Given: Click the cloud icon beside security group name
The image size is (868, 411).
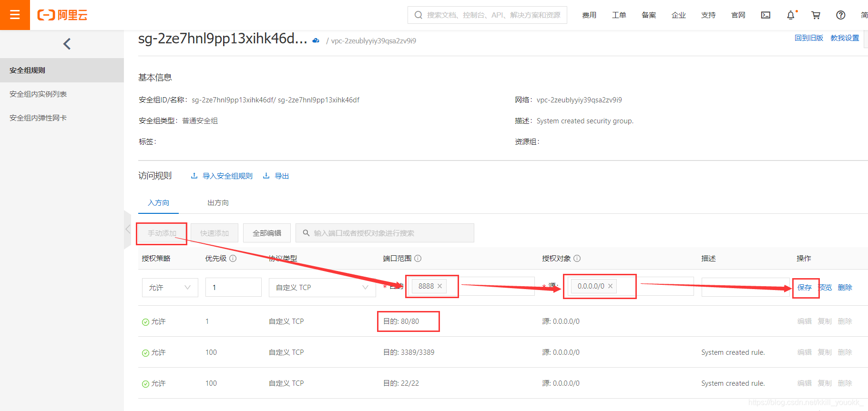Looking at the screenshot, I should pyautogui.click(x=316, y=40).
